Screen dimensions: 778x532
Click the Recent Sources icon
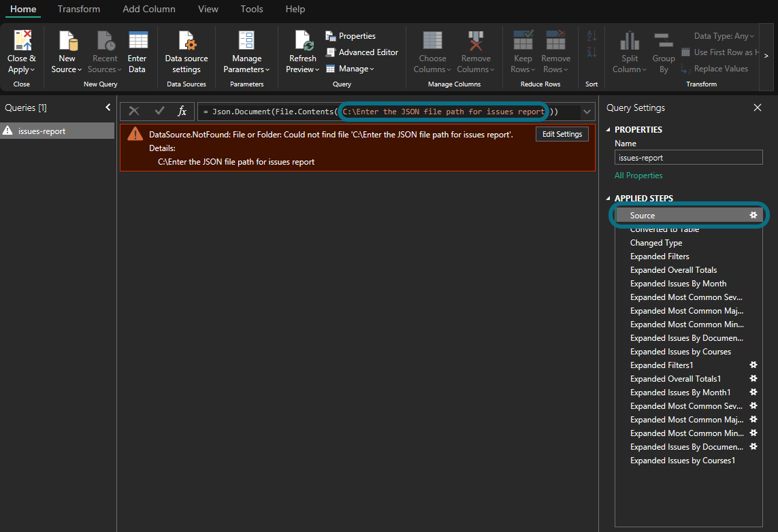click(x=106, y=40)
